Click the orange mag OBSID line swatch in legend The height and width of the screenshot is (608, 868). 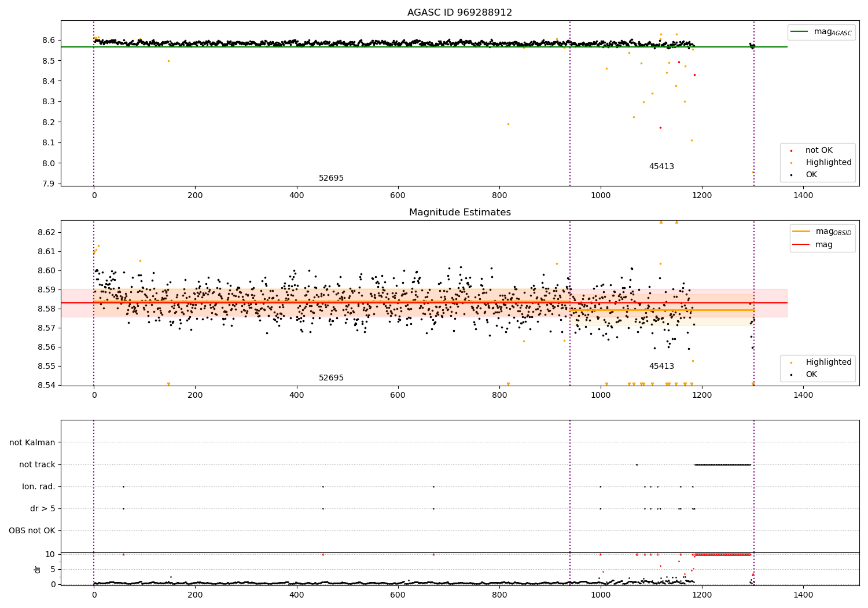801,232
